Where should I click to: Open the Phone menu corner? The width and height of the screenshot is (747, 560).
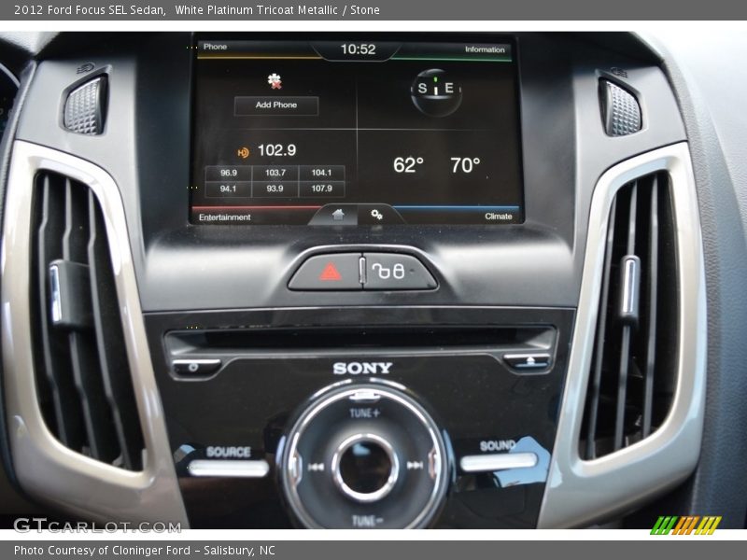coord(215,47)
